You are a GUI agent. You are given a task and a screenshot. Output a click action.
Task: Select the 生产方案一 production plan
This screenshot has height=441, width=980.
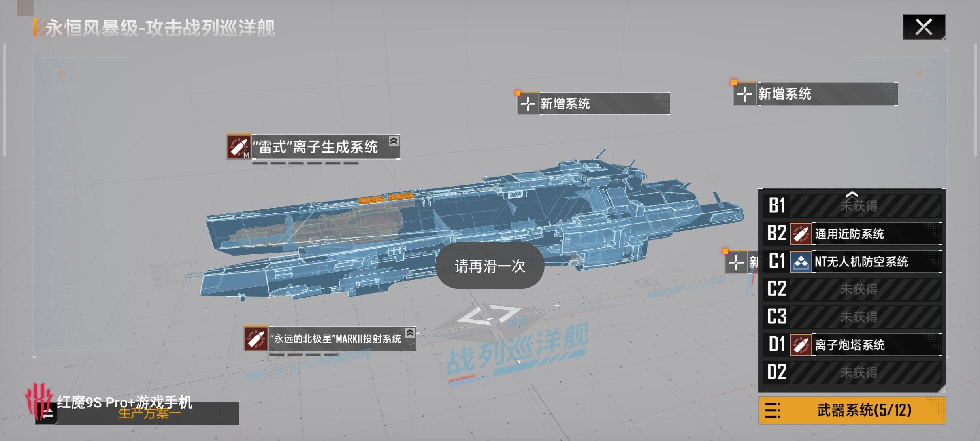pos(149,414)
